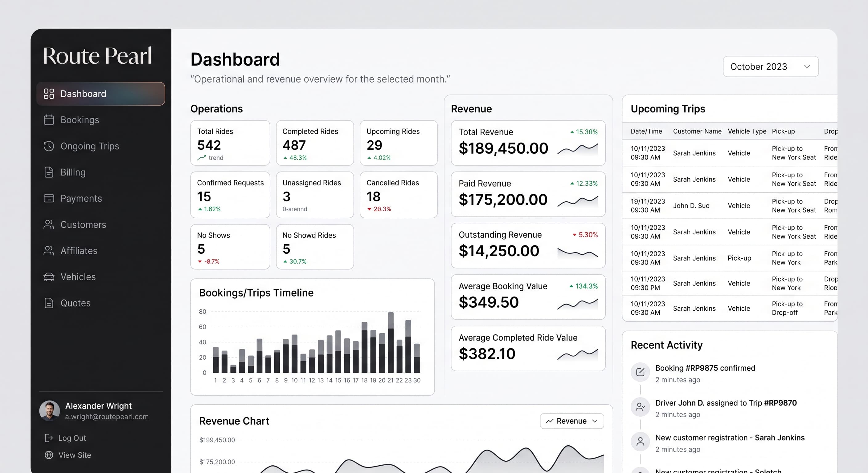Select Billing in the sidebar
868x473 pixels.
pyautogui.click(x=101, y=172)
